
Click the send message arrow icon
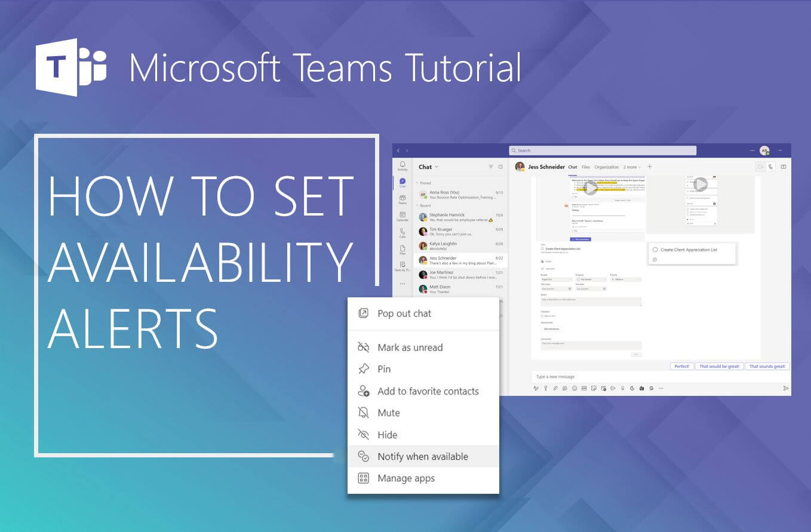point(785,388)
